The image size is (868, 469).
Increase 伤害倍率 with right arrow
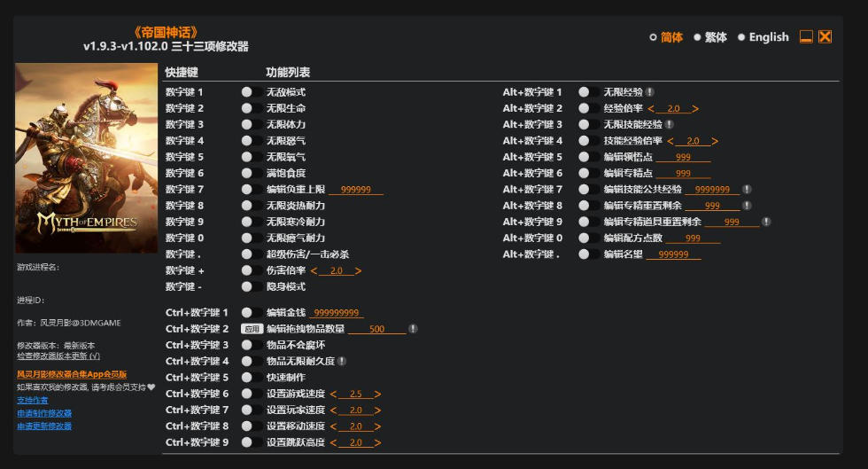tap(358, 270)
